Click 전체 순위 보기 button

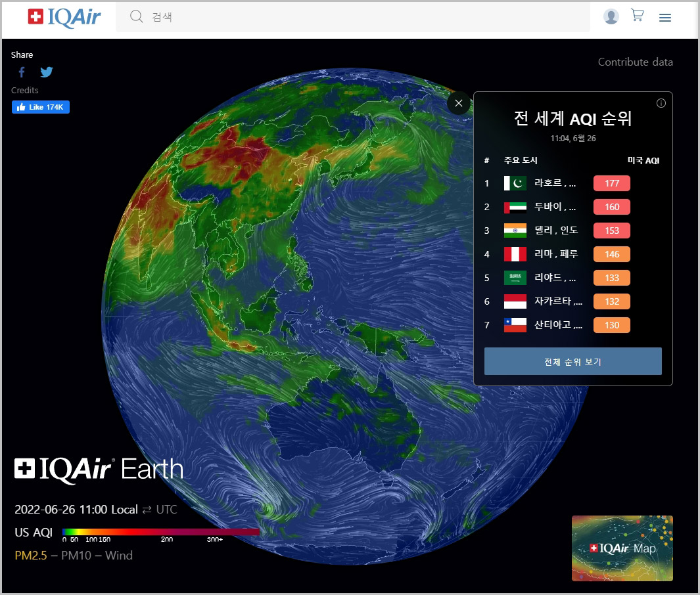[x=572, y=361]
